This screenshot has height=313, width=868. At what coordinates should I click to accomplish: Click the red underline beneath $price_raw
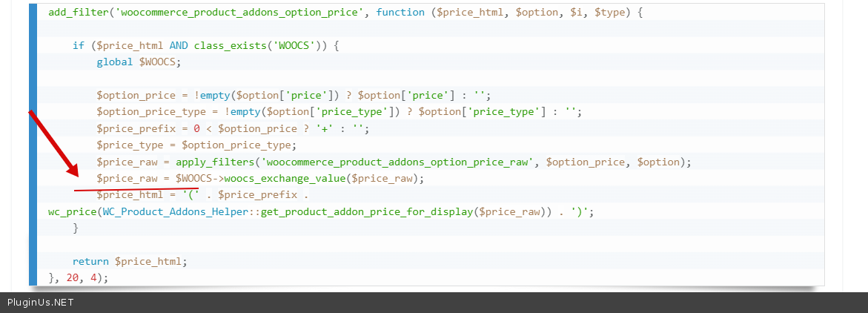point(136,190)
